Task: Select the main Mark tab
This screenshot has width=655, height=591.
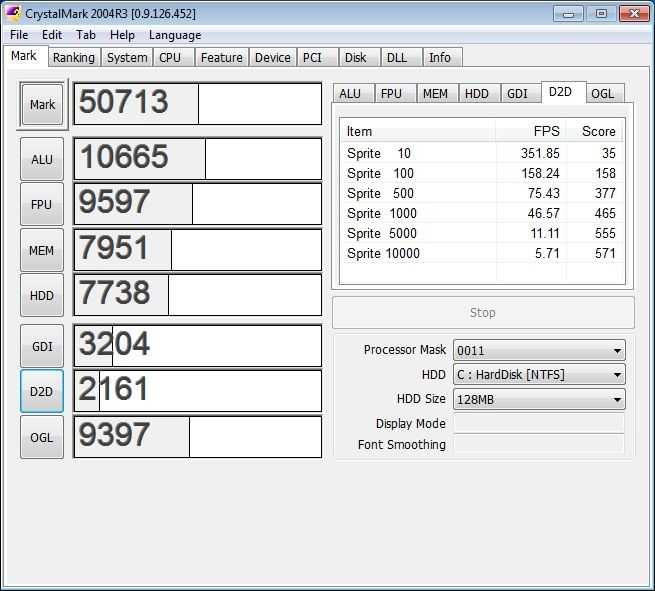Action: 24,56
